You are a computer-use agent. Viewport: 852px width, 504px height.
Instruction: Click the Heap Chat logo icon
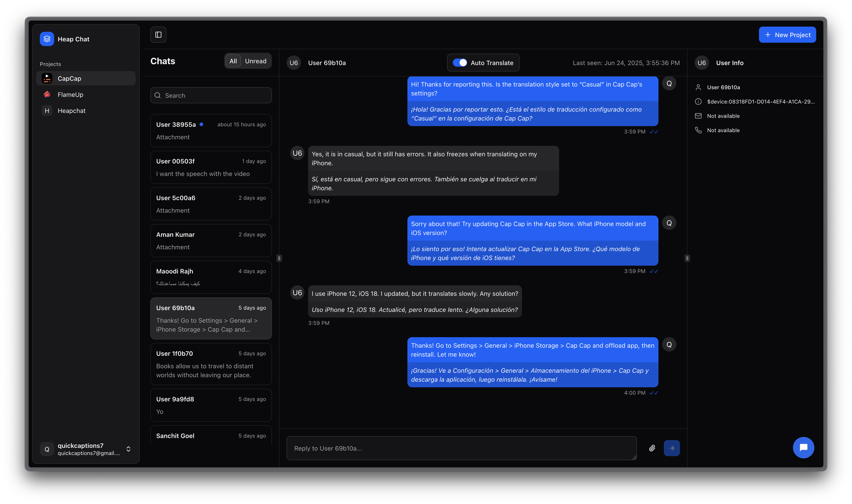pyautogui.click(x=47, y=39)
